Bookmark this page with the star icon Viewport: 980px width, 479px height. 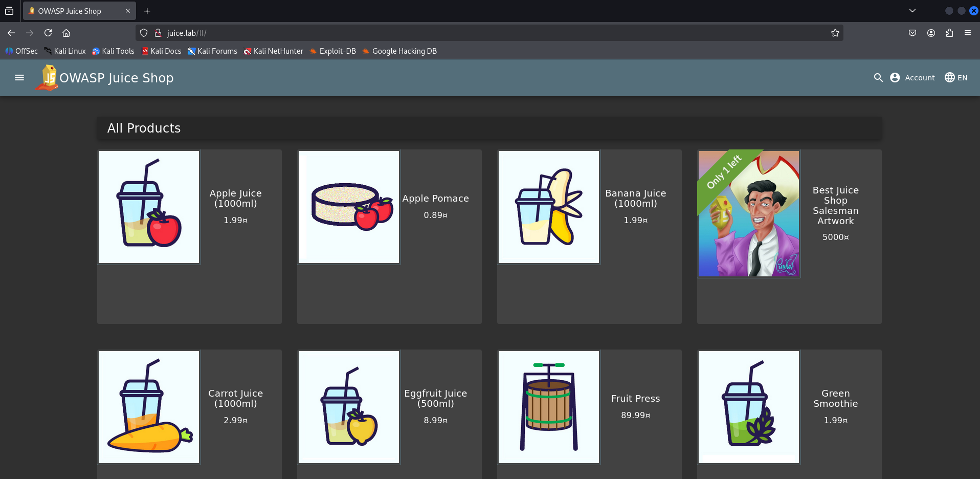[835, 33]
